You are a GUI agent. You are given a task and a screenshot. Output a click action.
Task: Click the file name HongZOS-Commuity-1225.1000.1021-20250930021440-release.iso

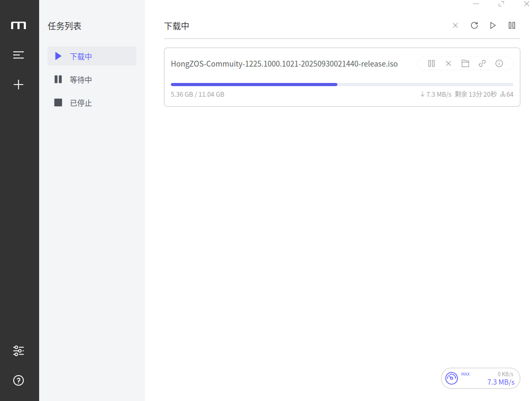[x=285, y=64]
